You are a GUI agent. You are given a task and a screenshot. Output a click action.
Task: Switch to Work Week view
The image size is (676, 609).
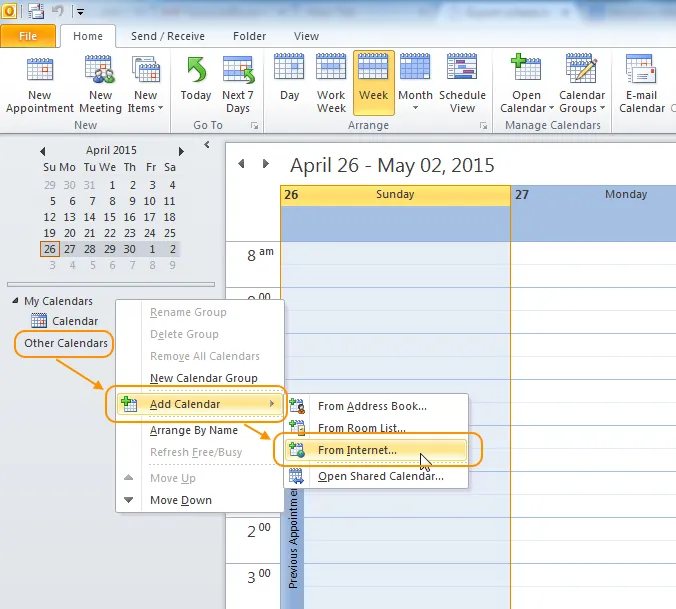coord(331,84)
